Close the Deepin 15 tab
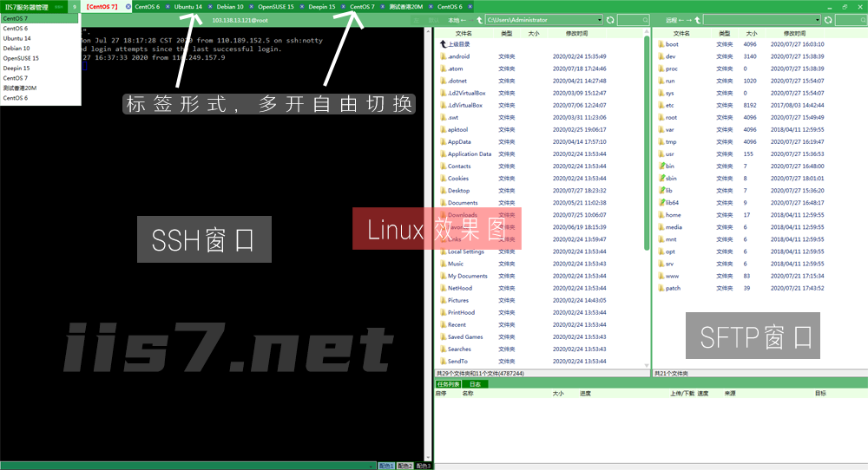 pyautogui.click(x=343, y=7)
